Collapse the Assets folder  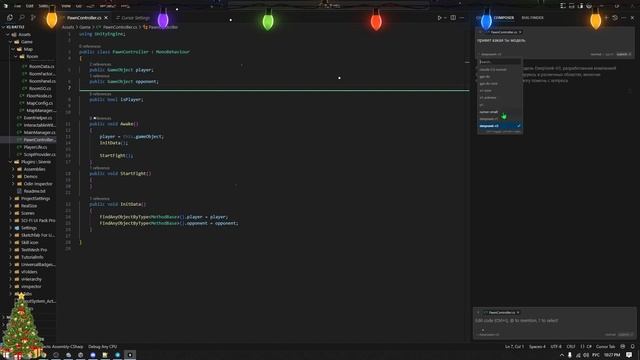coord(24,34)
